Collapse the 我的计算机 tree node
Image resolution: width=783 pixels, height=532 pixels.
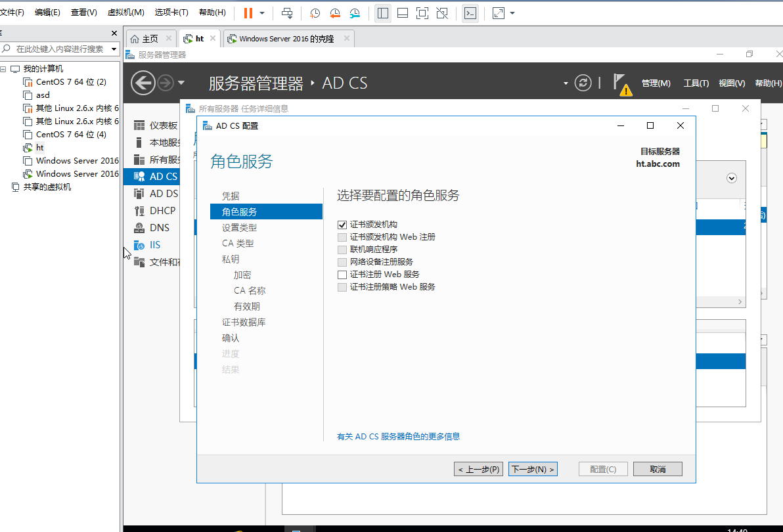[x=3, y=69]
